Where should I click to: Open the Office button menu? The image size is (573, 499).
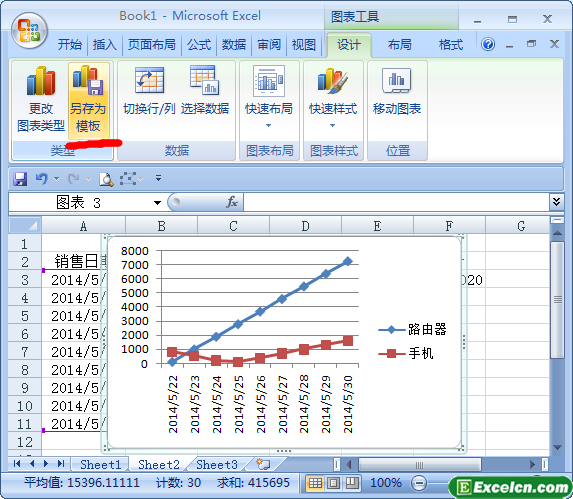pyautogui.click(x=29, y=31)
